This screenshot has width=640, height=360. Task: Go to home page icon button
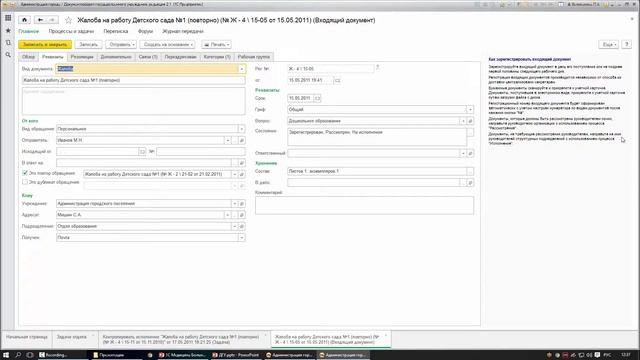[x=24, y=20]
